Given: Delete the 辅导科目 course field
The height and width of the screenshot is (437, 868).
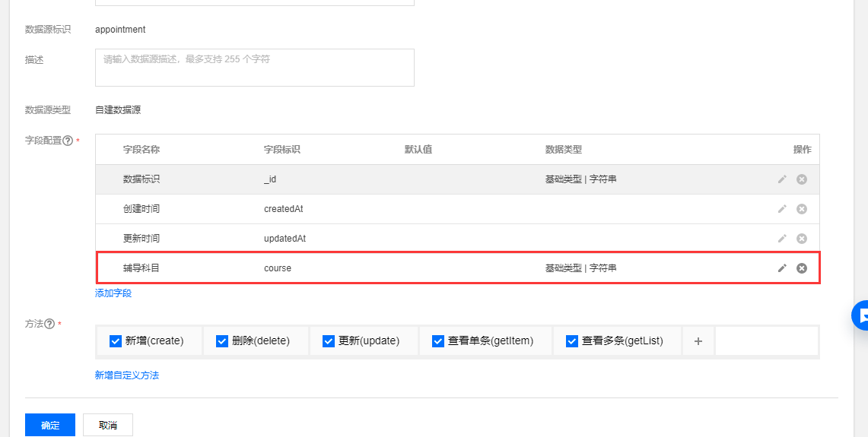Looking at the screenshot, I should click(x=801, y=268).
